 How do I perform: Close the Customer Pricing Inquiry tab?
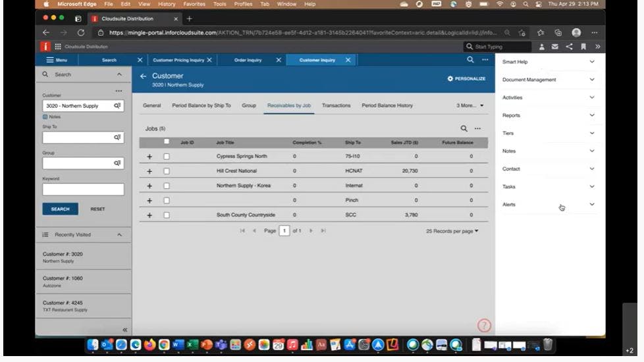coord(209,60)
